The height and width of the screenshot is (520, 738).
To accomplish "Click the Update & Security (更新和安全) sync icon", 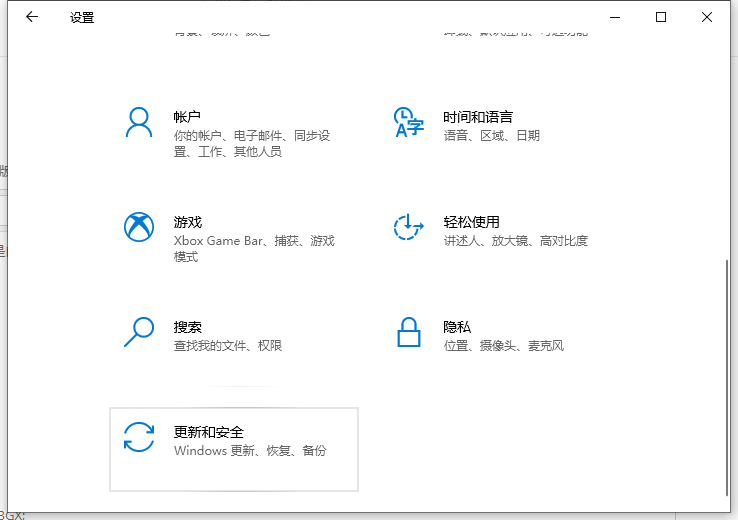I will tap(138, 437).
